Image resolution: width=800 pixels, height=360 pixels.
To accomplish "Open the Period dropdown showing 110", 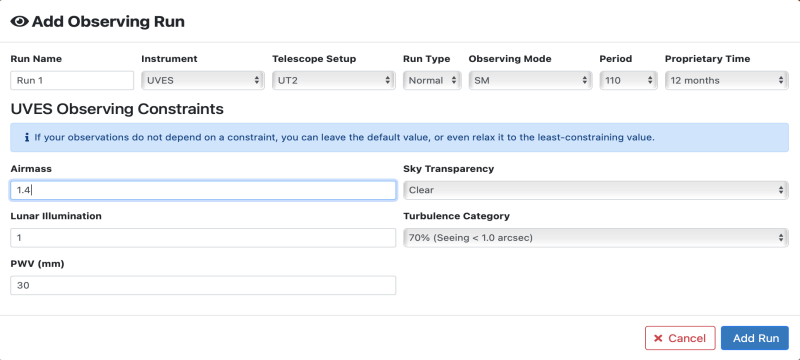I will coord(628,81).
